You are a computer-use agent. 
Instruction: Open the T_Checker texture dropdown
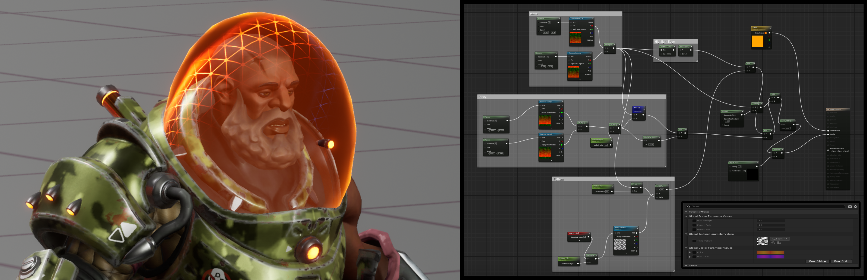click(780, 239)
